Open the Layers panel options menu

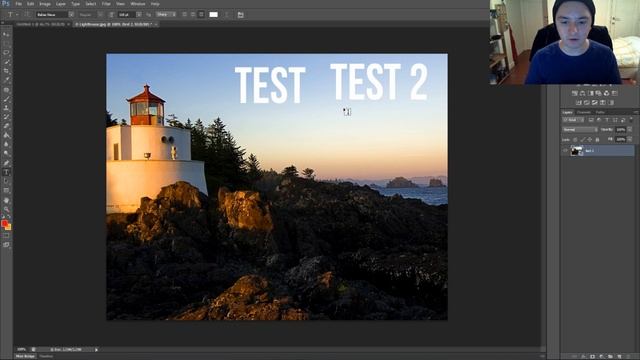[x=636, y=112]
